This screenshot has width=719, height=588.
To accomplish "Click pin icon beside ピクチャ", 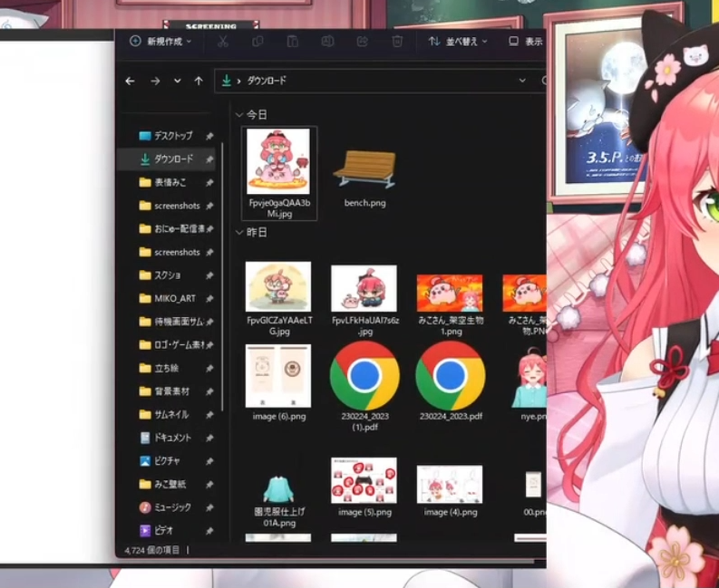I will (209, 461).
